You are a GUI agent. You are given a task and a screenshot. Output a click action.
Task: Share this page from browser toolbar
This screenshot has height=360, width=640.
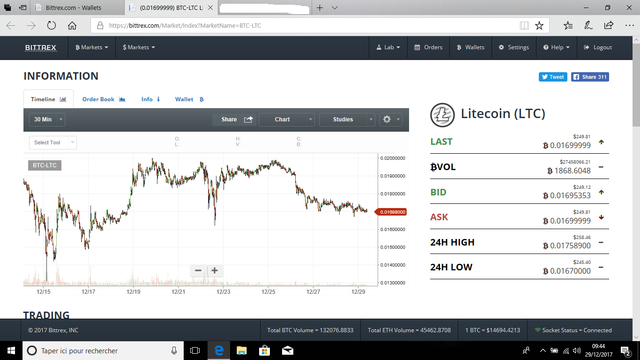click(609, 25)
